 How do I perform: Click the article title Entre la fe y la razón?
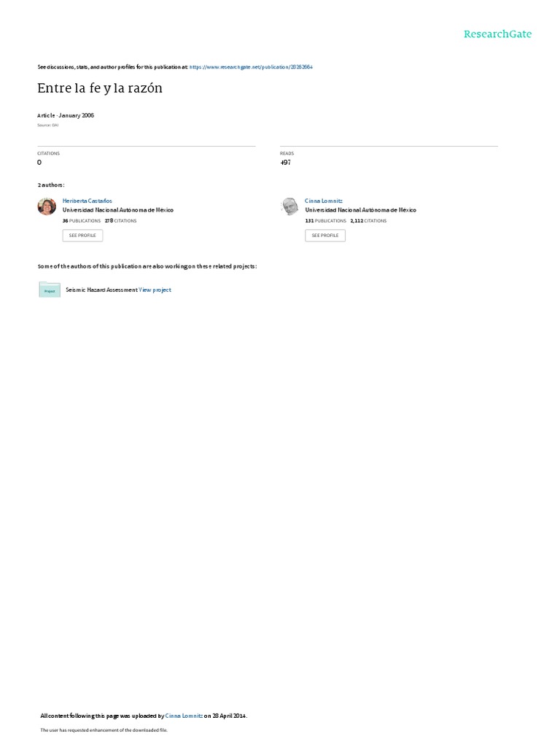pos(100,88)
